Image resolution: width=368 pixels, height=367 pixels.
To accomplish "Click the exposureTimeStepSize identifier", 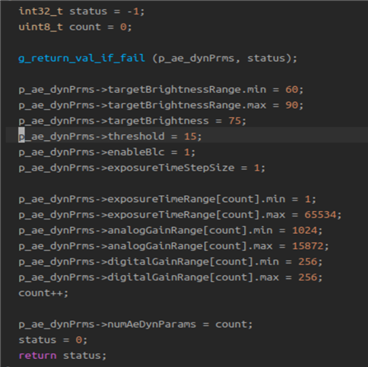I will 171,168.
